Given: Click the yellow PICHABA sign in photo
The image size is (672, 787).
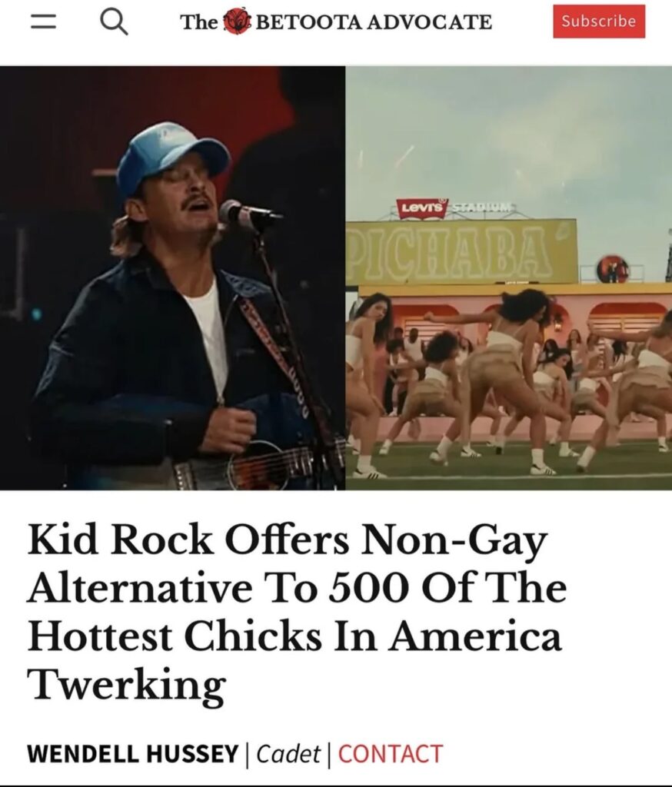Looking at the screenshot, I should 461,251.
